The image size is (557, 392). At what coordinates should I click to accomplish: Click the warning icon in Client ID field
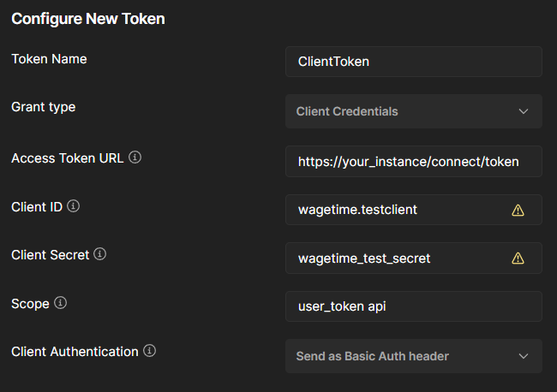[518, 210]
